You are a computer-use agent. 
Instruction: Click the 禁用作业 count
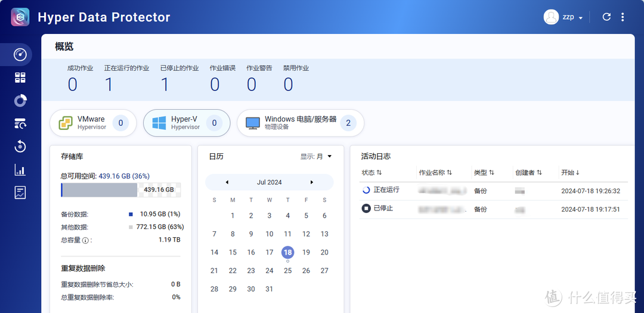(289, 85)
